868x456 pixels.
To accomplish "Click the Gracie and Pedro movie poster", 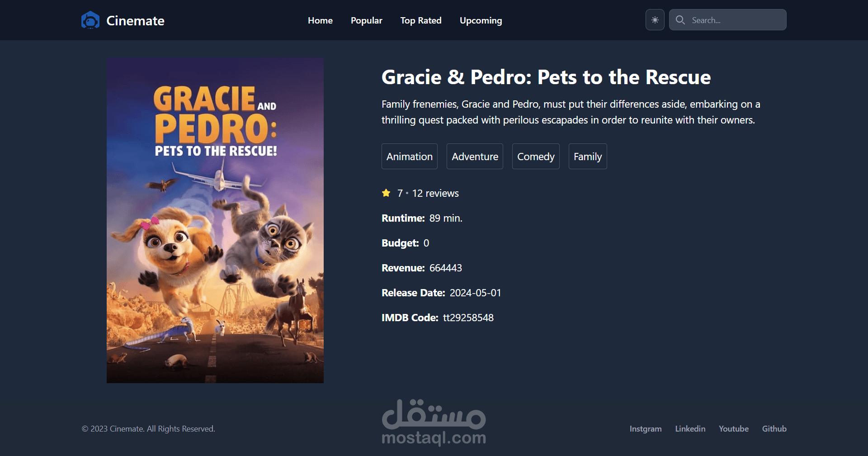I will coord(215,220).
